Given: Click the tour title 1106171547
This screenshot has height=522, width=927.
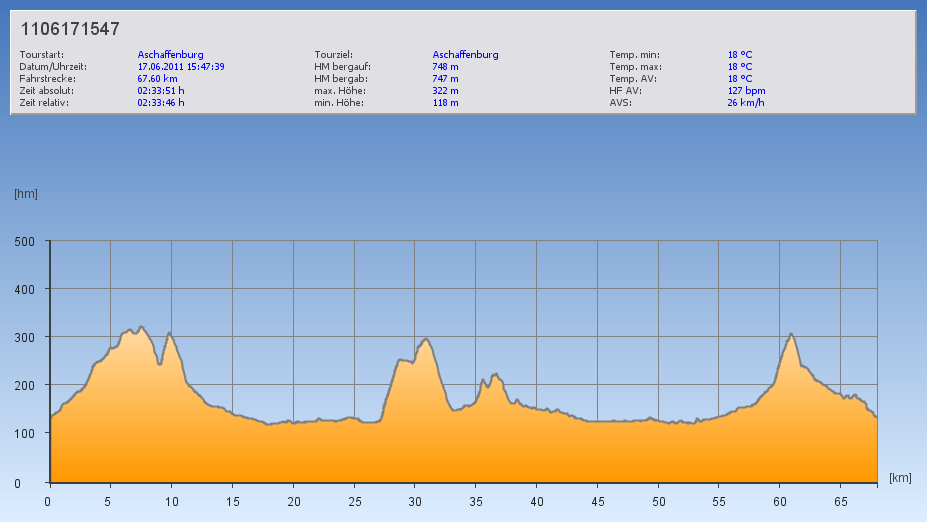Looking at the screenshot, I should point(70,30).
